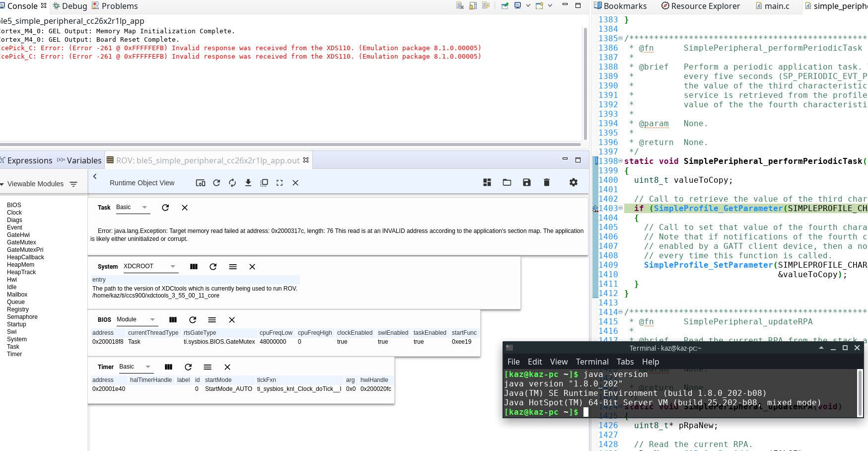Close the Task view

tap(185, 208)
